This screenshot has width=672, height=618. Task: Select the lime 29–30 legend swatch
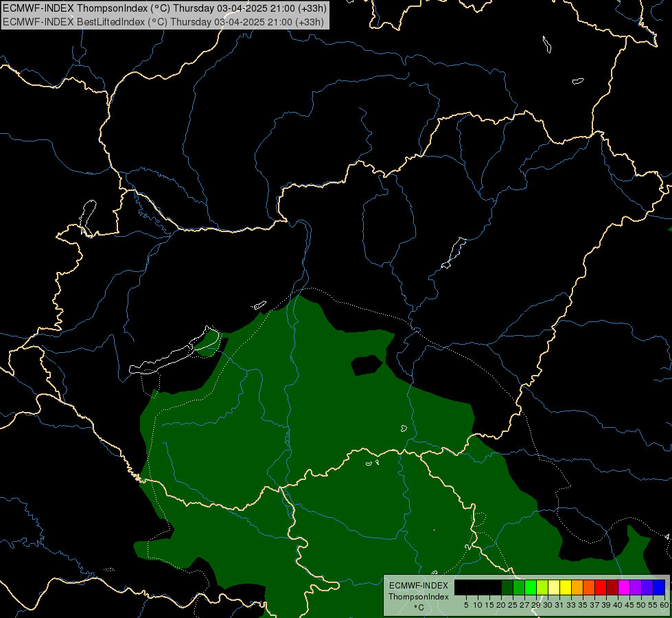542,588
